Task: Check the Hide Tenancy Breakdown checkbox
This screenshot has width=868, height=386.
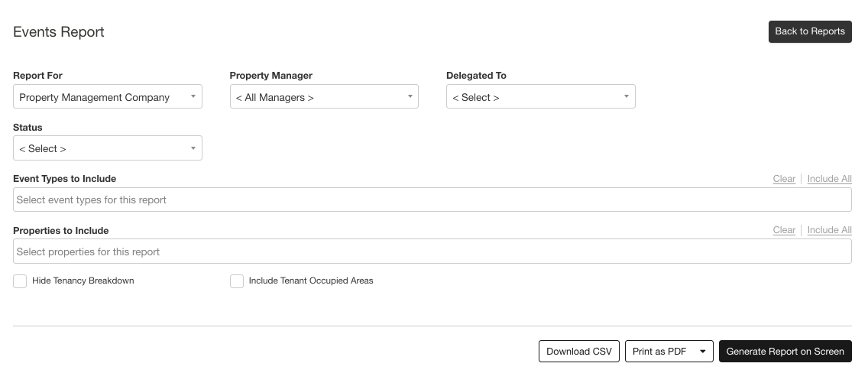Action: [20, 281]
